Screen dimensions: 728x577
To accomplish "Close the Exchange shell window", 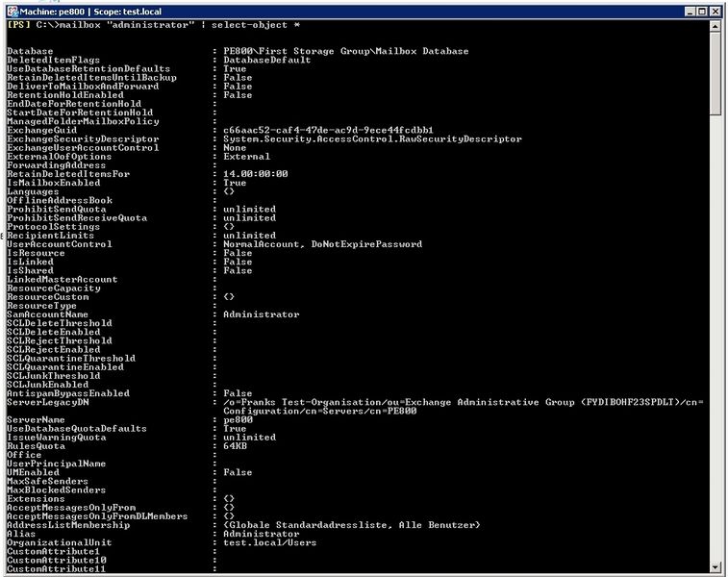I will (715, 12).
